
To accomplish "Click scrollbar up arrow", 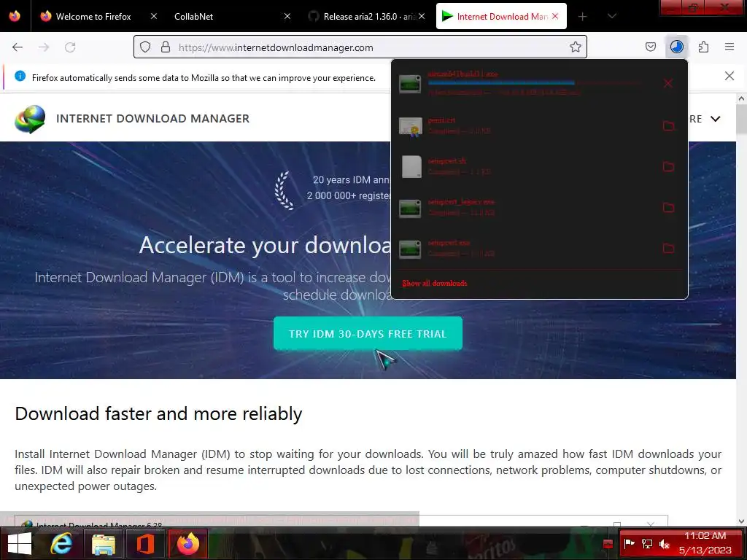I will [741, 98].
